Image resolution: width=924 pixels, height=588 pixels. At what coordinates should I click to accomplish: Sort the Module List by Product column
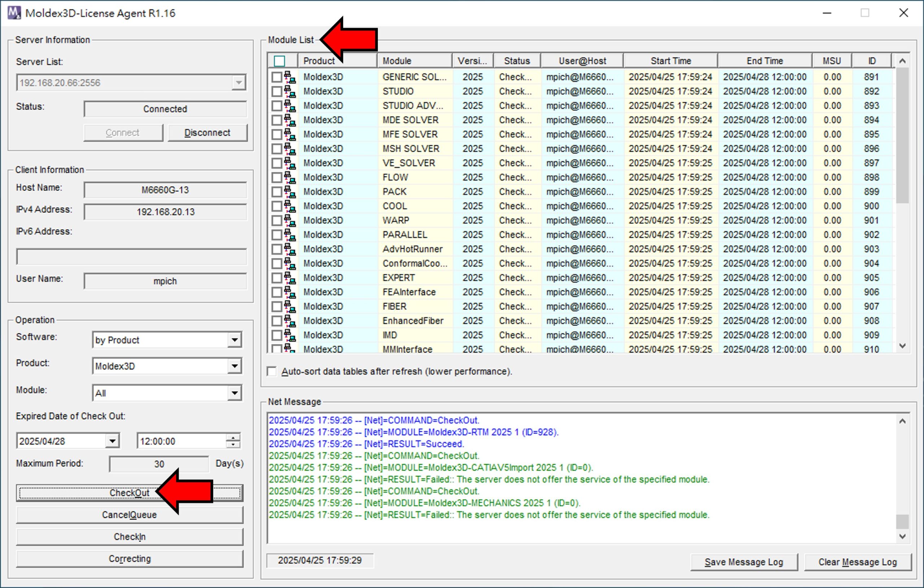pyautogui.click(x=337, y=61)
